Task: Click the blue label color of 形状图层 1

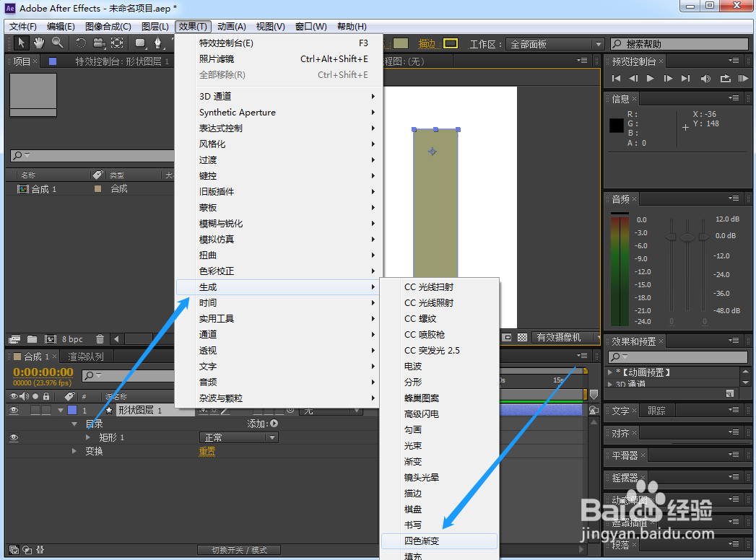Action: pos(72,410)
